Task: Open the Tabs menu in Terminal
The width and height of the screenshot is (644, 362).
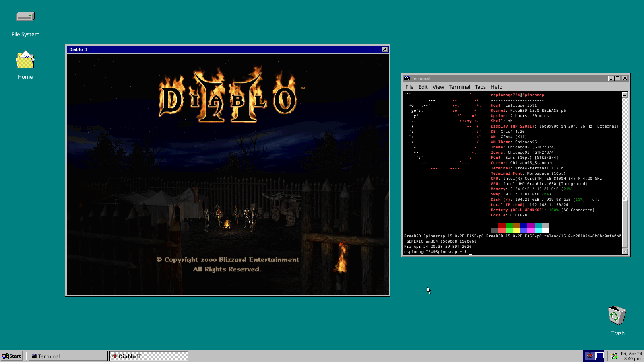Action: [480, 87]
